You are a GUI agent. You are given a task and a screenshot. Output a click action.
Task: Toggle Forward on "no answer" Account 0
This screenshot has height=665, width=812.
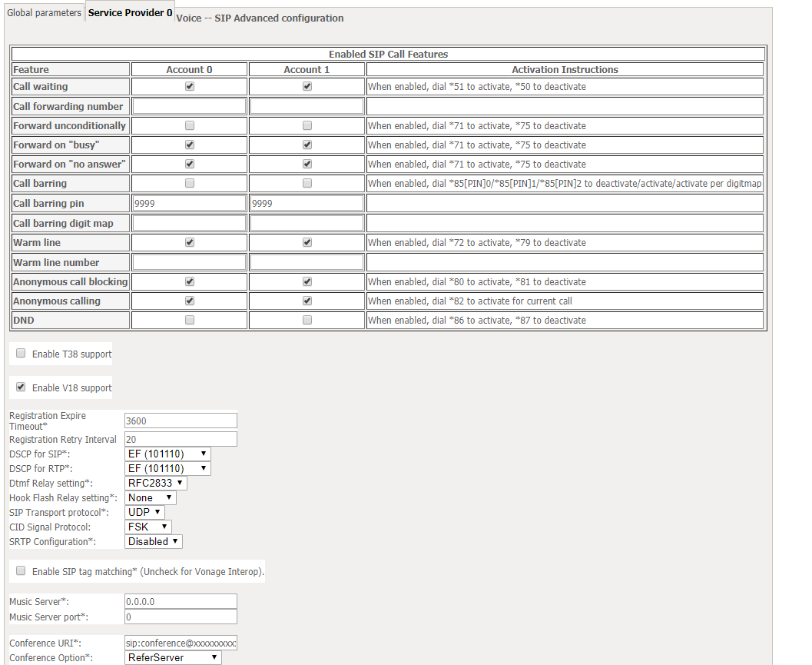click(x=190, y=164)
